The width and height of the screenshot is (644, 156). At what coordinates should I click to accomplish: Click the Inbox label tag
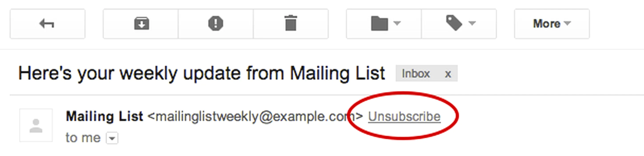[416, 74]
